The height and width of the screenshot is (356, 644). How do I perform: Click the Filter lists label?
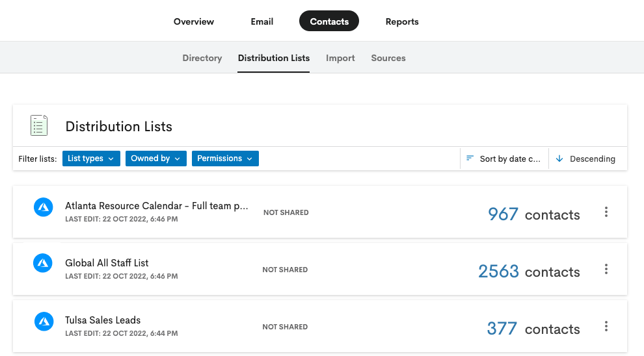click(x=37, y=159)
